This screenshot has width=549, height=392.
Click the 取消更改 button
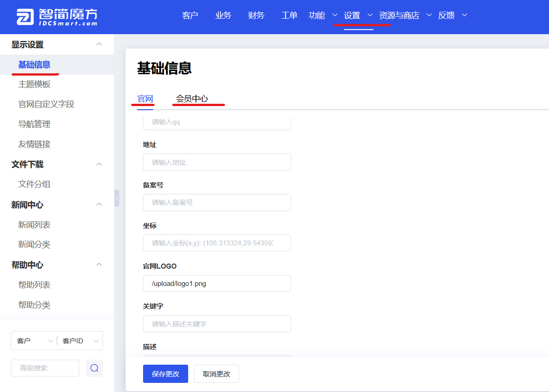point(216,374)
